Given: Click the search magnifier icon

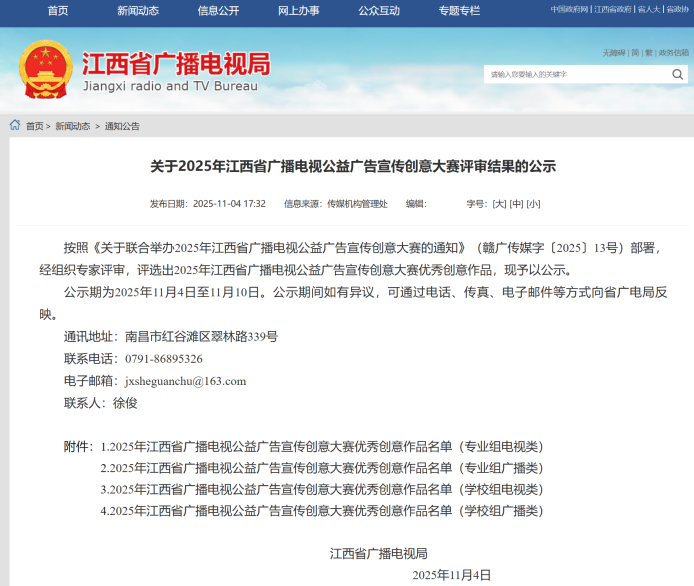Looking at the screenshot, I should click(x=677, y=74).
